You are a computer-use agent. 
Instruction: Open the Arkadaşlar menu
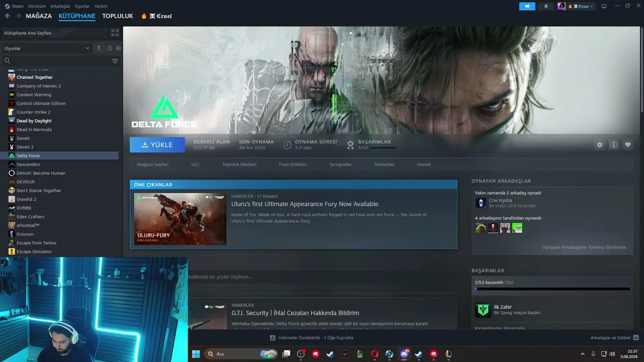[60, 7]
